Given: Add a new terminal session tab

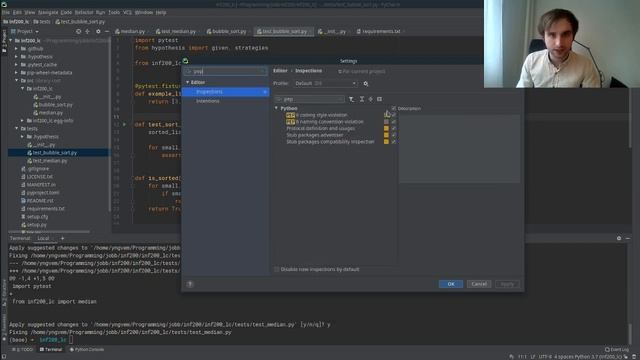Looking at the screenshot, I should (62, 238).
